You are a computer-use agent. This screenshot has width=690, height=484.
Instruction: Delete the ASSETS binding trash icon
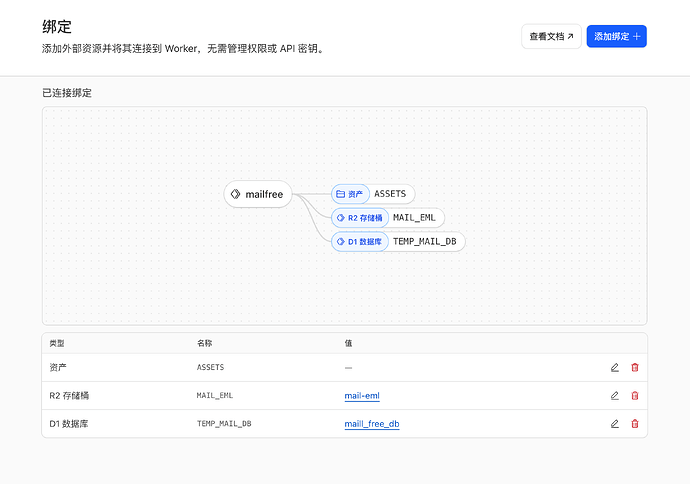point(635,367)
